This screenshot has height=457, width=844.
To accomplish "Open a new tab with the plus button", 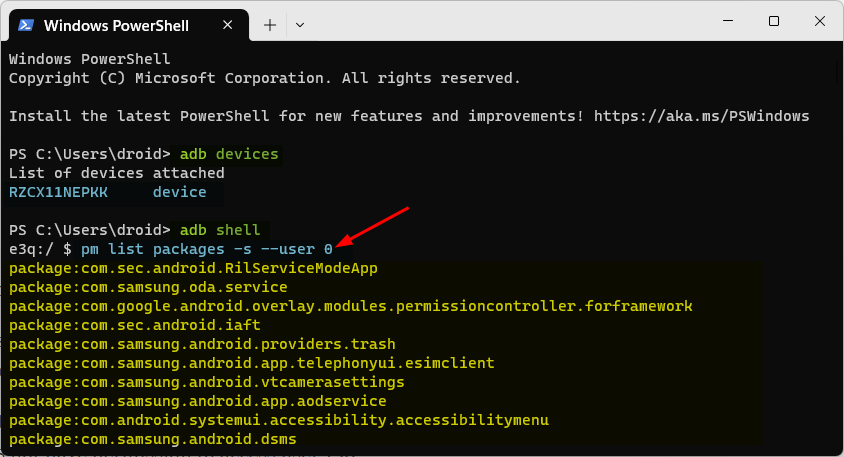I will 270,22.
